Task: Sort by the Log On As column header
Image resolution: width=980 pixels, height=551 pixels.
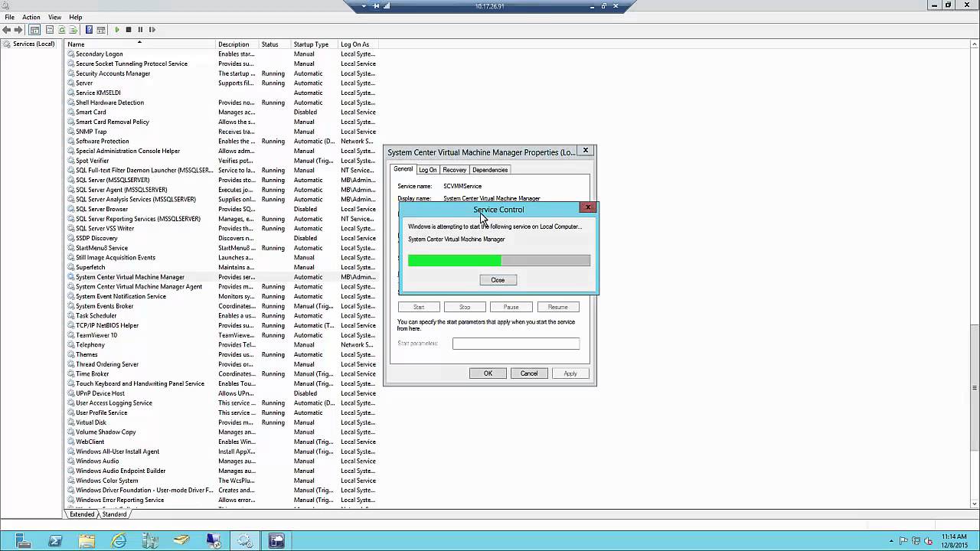Action: (358, 44)
